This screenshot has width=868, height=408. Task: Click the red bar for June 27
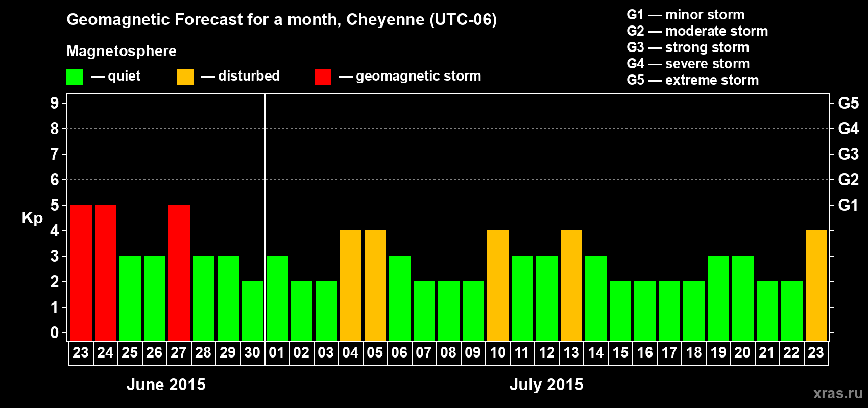pyautogui.click(x=179, y=273)
